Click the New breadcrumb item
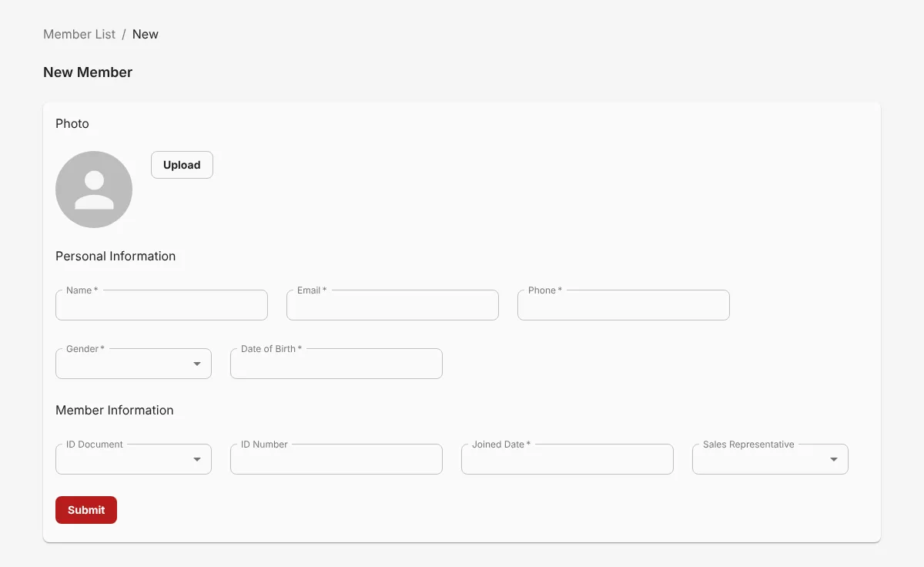The width and height of the screenshot is (924, 567). (146, 34)
